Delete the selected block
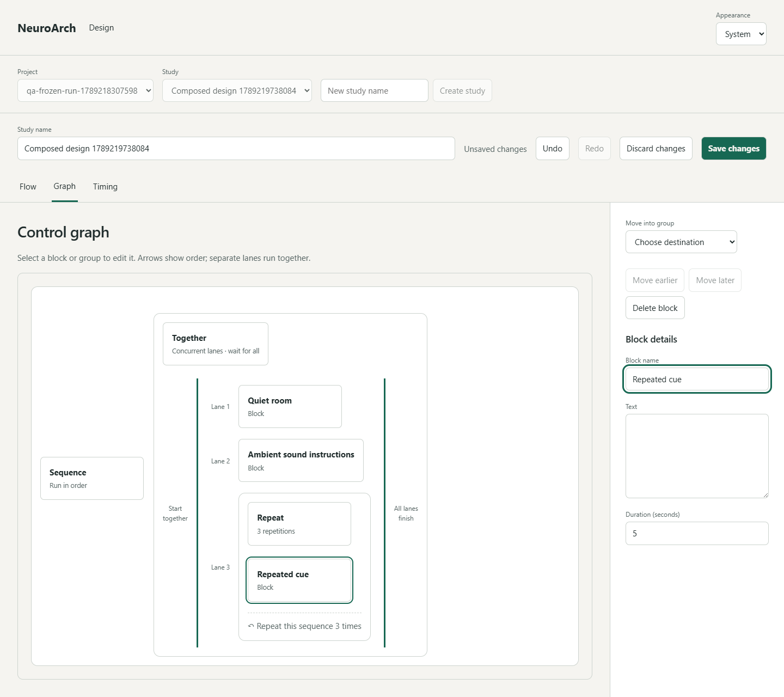 click(x=655, y=308)
